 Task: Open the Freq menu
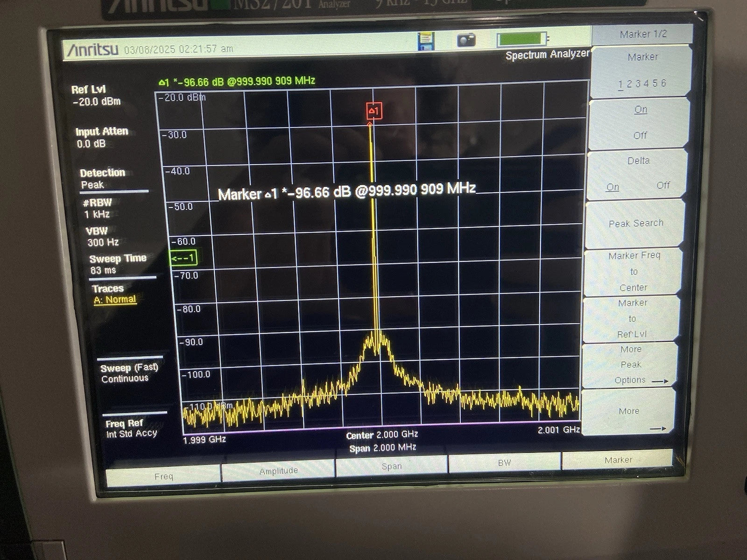[163, 476]
